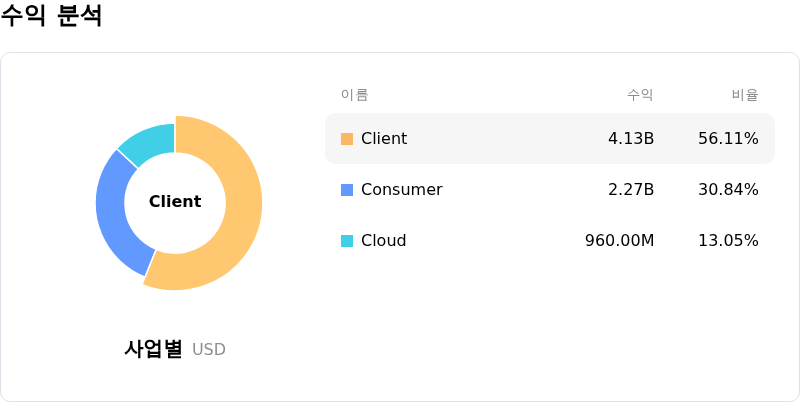Select the Cloud row label
Viewport: 800px width, 402px height.
coord(384,241)
